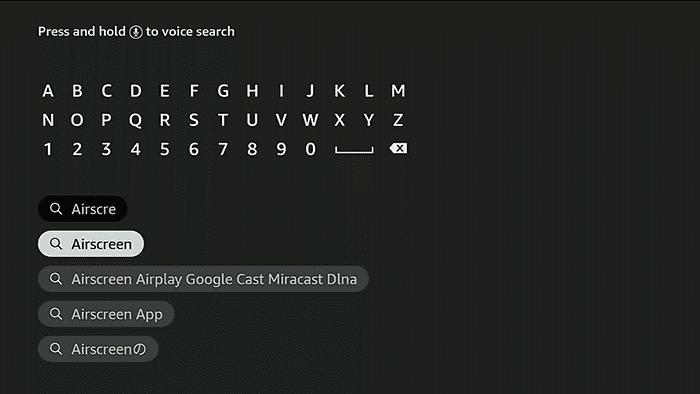The image size is (700, 394).
Task: Select the Airscreen App suggestion
Action: click(x=106, y=314)
